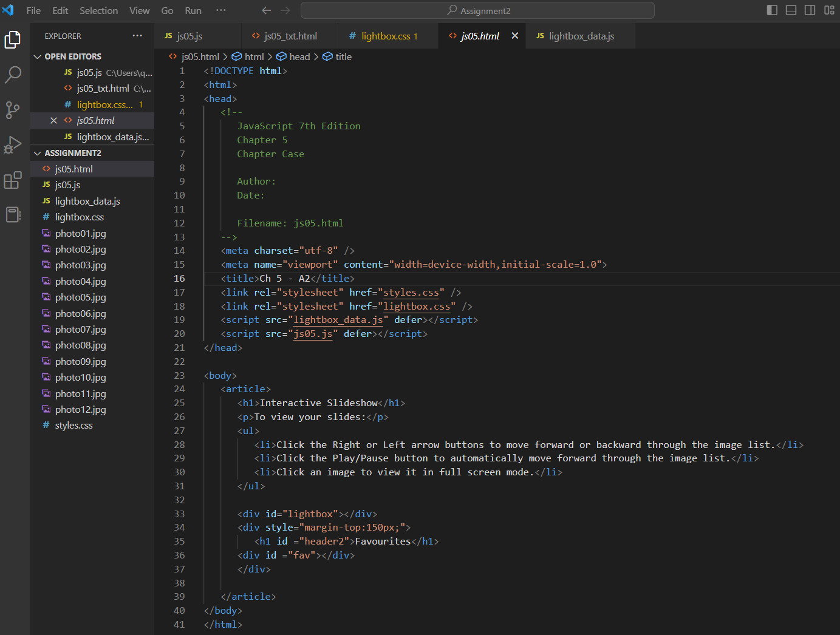Follow the js05.js src link in code

(313, 334)
